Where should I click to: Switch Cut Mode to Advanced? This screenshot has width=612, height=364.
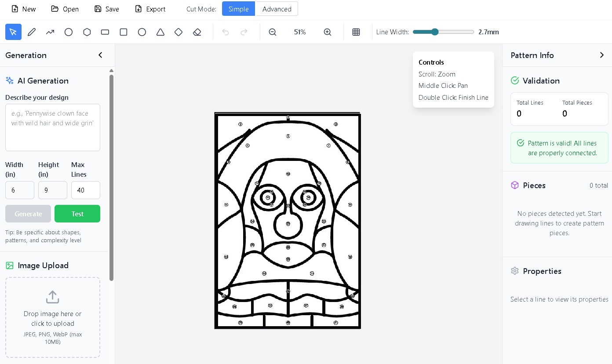pos(277,9)
